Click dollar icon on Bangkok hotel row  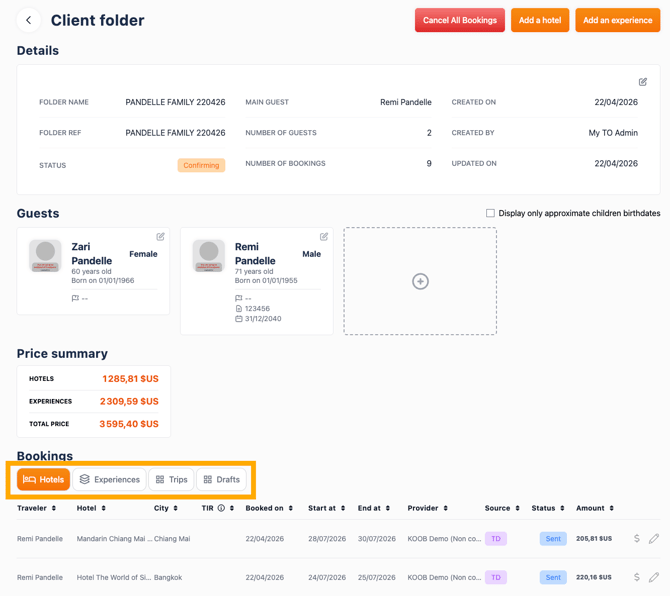tap(637, 577)
